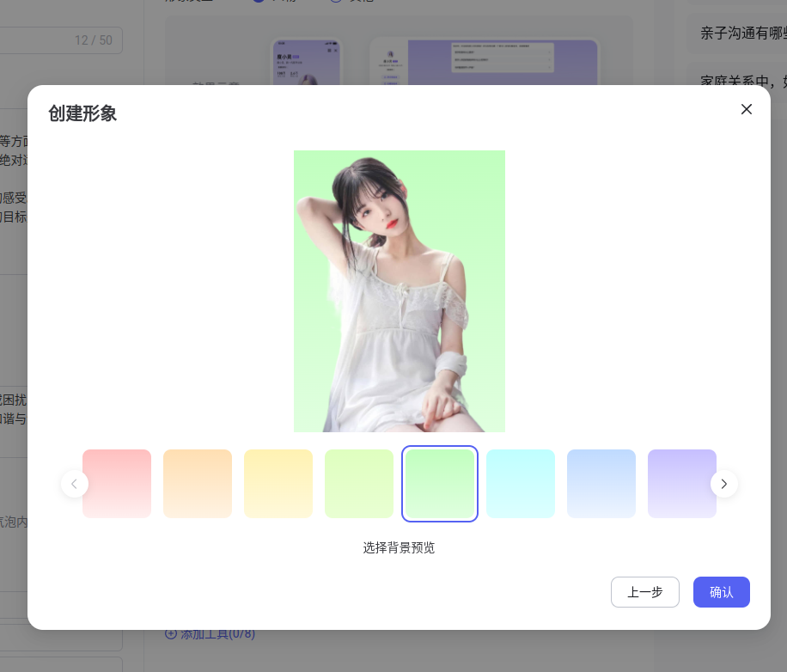Select the purple background swatch
This screenshot has height=672, width=787.
point(682,484)
